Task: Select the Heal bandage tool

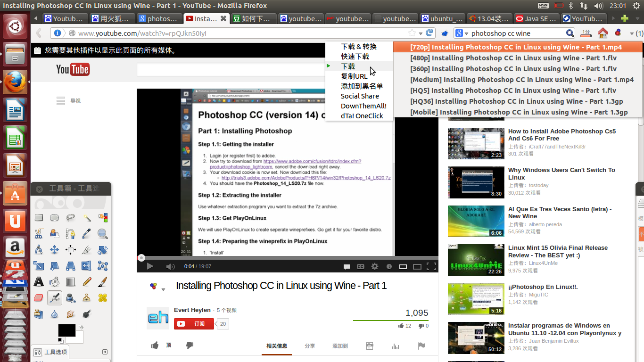Action: [103, 298]
